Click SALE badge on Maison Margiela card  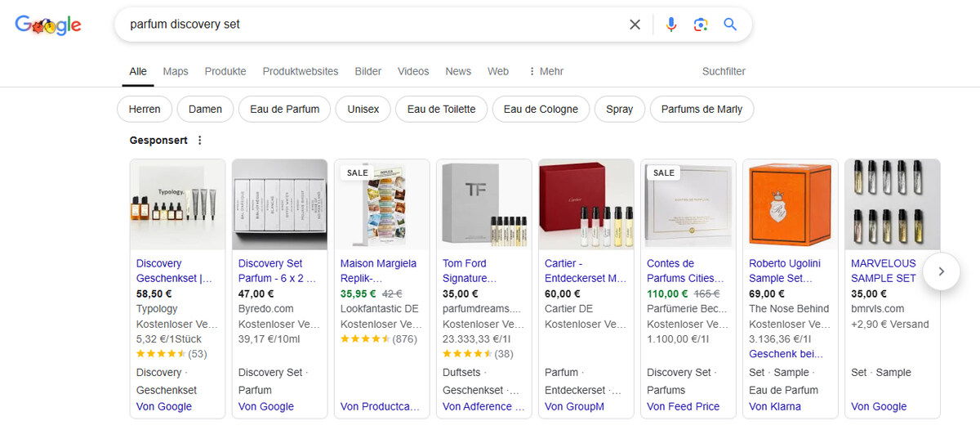coord(358,172)
